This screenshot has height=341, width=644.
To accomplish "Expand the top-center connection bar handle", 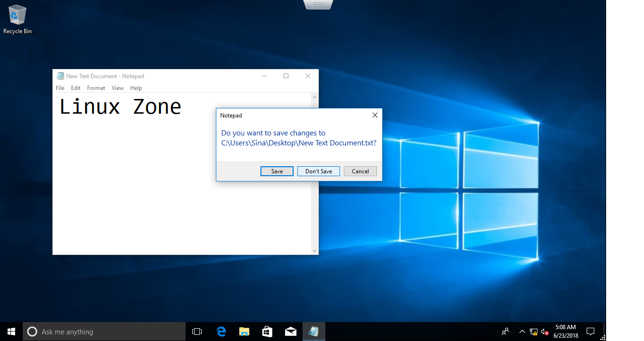I will click(x=318, y=5).
